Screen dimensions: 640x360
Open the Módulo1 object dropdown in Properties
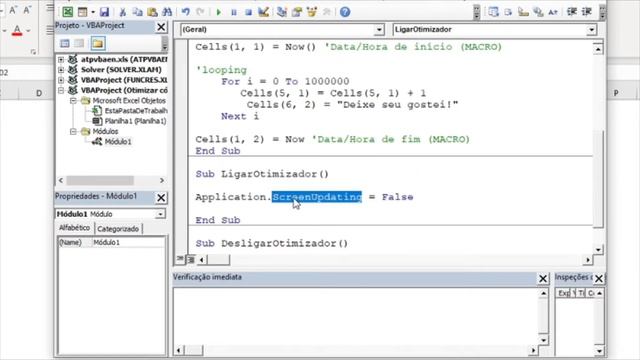coord(160,214)
